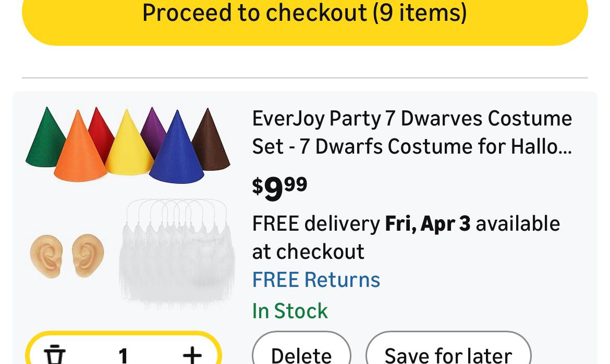Click the red party hat in product image

(101, 130)
